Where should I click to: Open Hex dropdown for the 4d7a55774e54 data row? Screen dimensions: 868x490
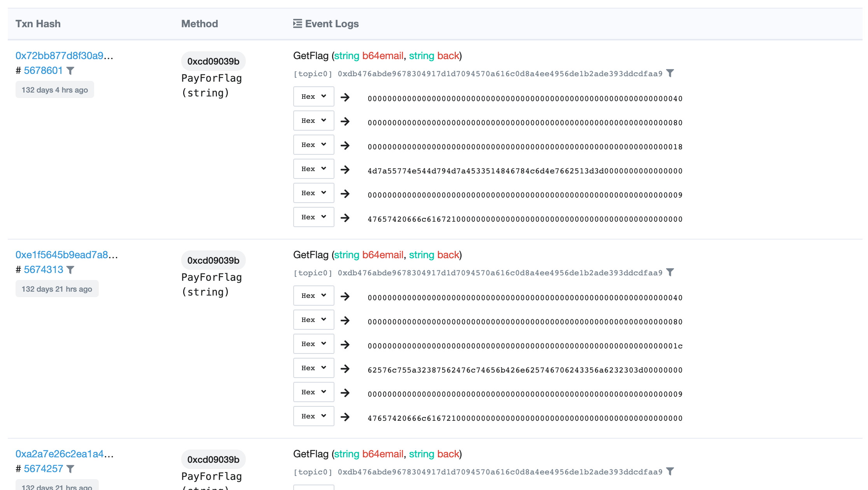point(313,169)
